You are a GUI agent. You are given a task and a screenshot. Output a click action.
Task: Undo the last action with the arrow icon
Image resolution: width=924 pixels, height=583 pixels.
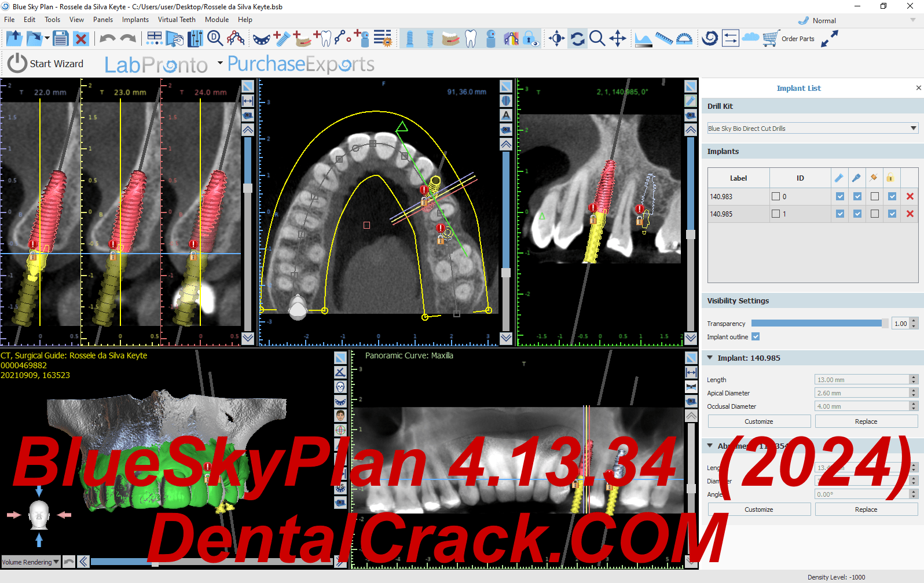pos(107,39)
